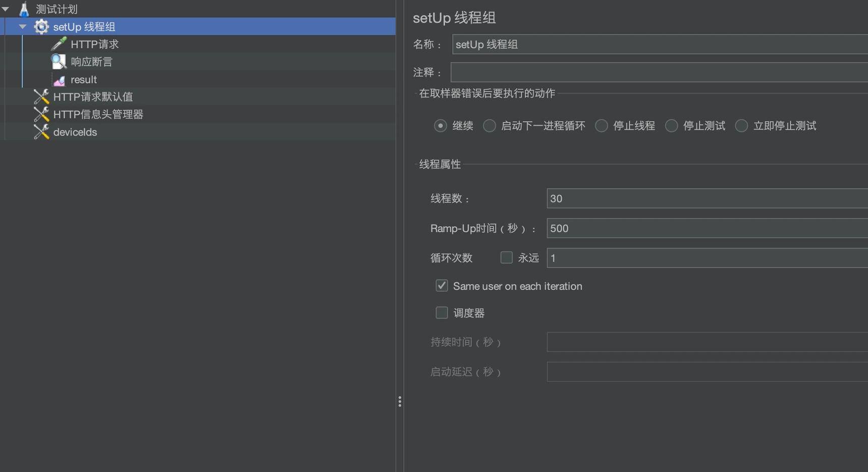The image size is (868, 472).
Task: Uncheck Same user on each iteration
Action: pos(442,286)
